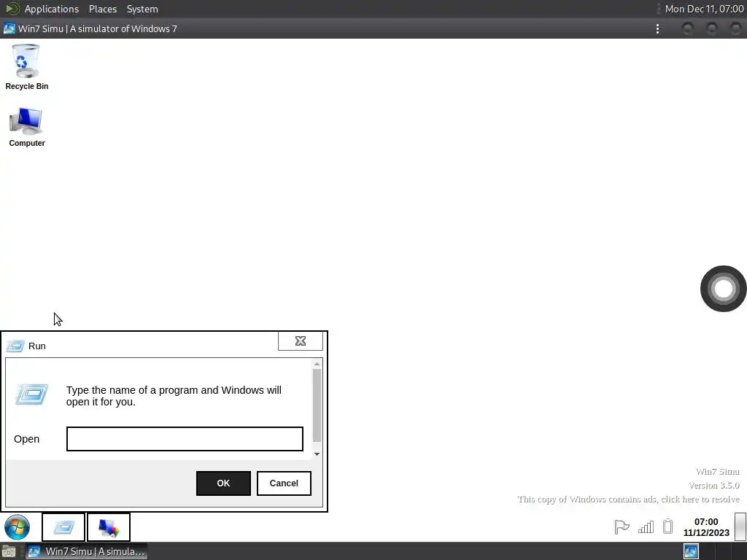The width and height of the screenshot is (747, 560).
Task: Close the Run dialog with X button
Action: pos(300,341)
